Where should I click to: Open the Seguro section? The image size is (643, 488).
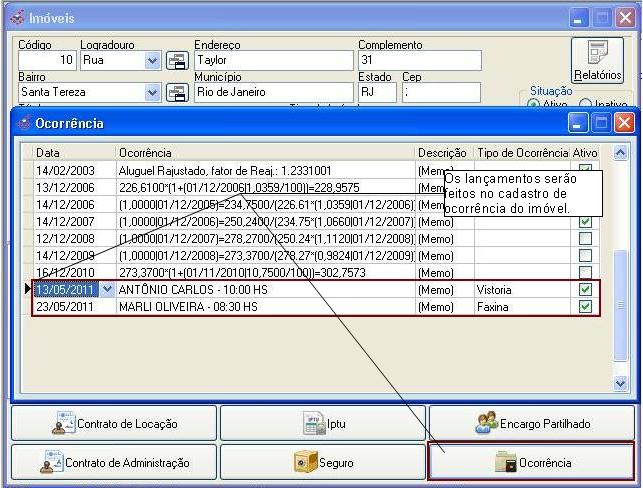coord(321,463)
